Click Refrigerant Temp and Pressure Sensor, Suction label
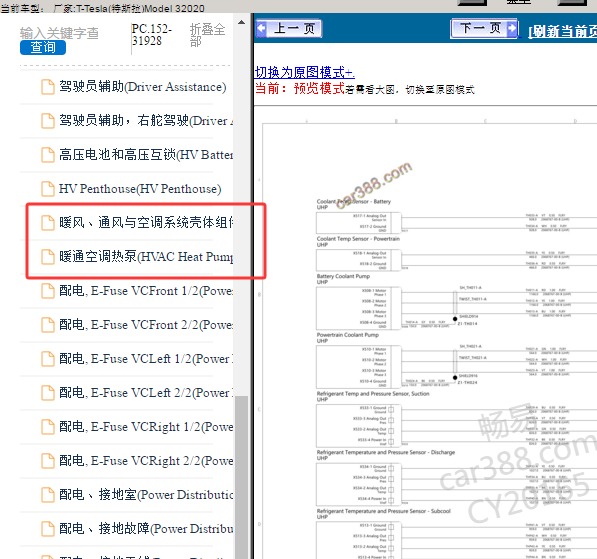Image resolution: width=597 pixels, height=559 pixels. (x=373, y=393)
